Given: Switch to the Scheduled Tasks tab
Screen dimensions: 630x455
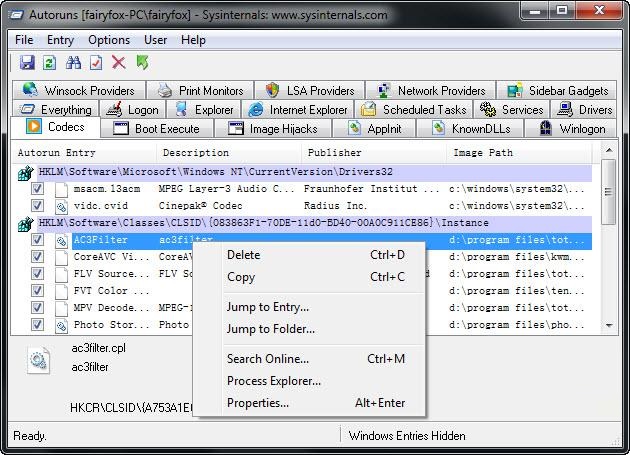Looking at the screenshot, I should point(413,110).
